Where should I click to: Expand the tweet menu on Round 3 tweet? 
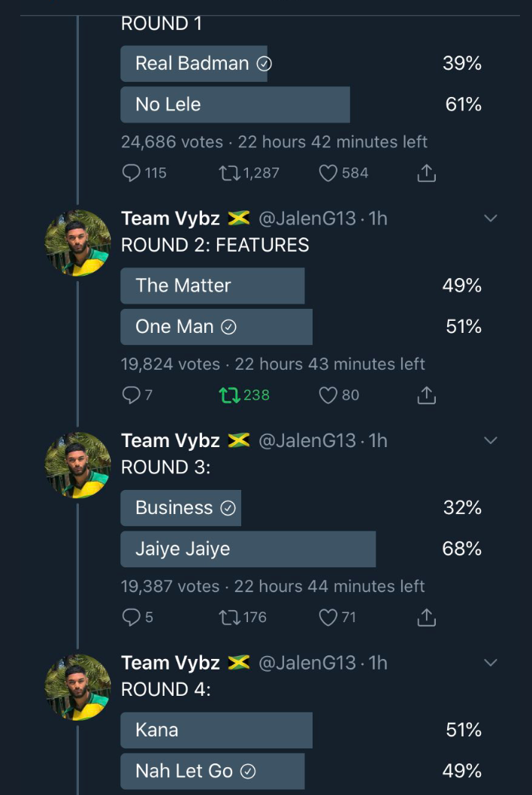coord(491,440)
